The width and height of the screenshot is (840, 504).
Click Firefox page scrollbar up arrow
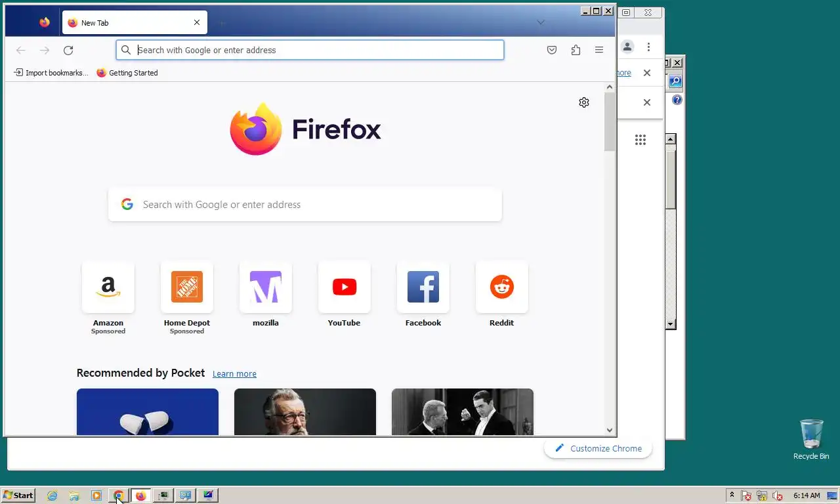(x=610, y=87)
